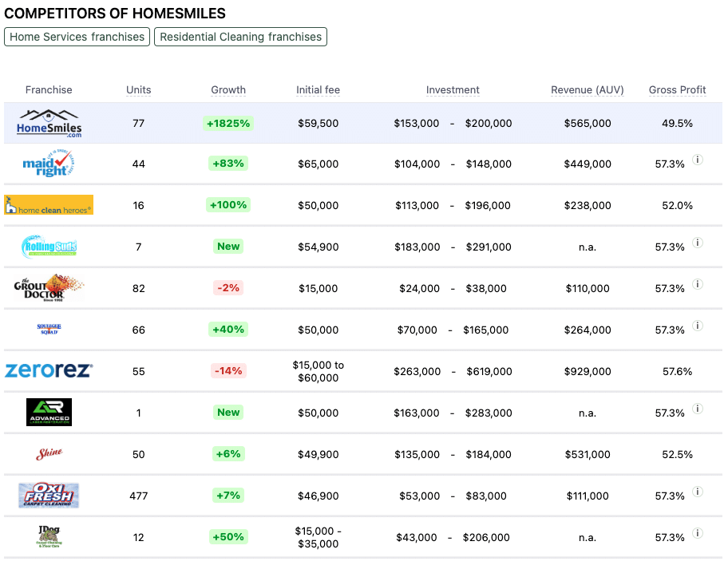Image resolution: width=728 pixels, height=573 pixels.
Task: Select Home Clean Heroes gross profit 52.0%
Action: (x=677, y=205)
